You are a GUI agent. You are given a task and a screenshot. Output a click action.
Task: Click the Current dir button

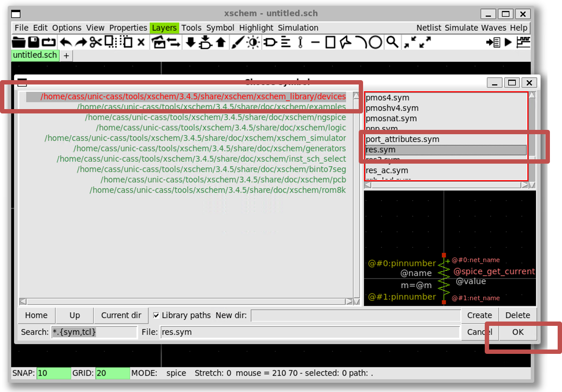(121, 315)
